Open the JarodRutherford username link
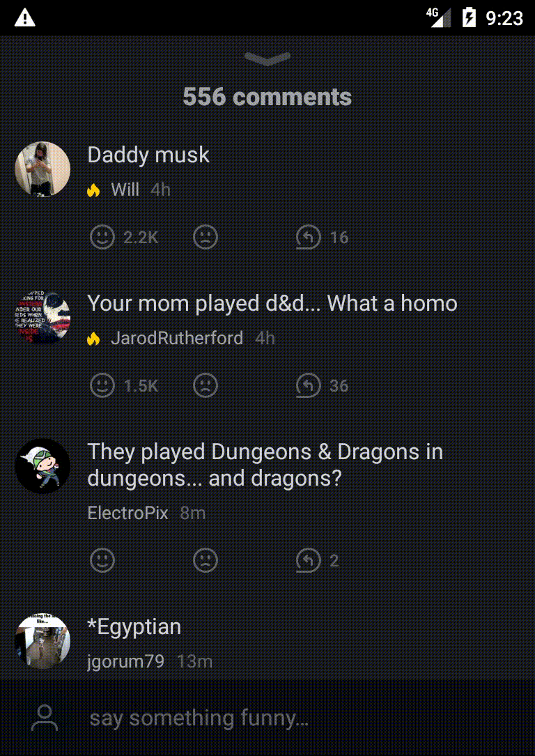The height and width of the screenshot is (756, 535). click(177, 338)
